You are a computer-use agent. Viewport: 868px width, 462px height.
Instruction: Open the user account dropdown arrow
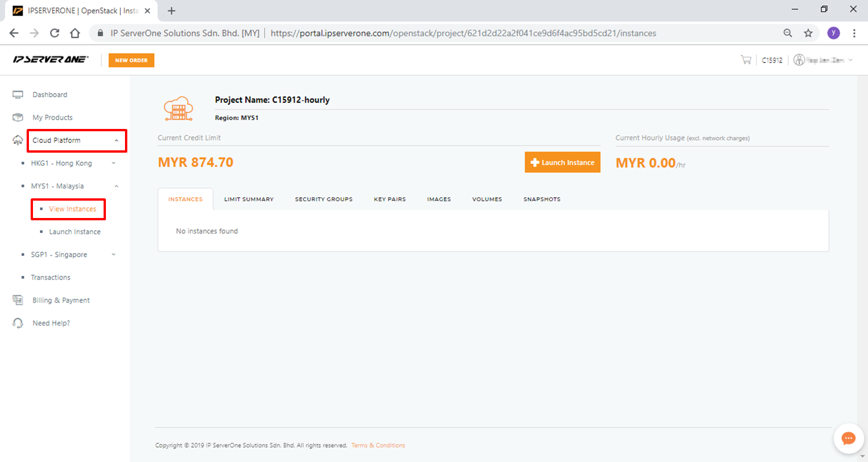pyautogui.click(x=850, y=60)
